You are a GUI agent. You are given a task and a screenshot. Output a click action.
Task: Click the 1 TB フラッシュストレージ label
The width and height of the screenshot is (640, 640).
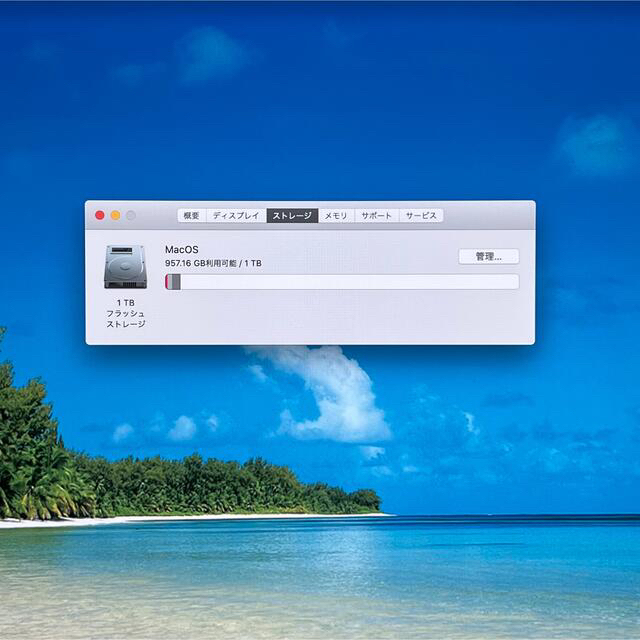tap(125, 313)
